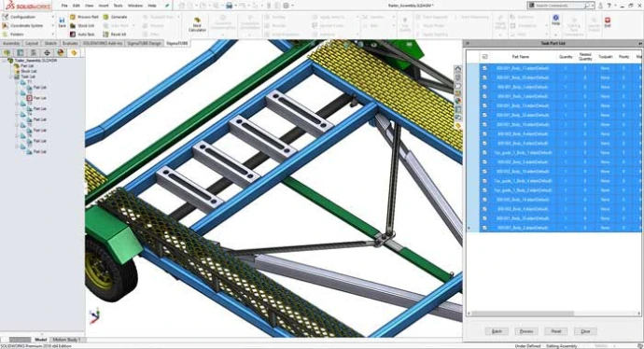Image resolution: width=644 pixels, height=349 pixels.
Task: Switch to the SigmaTUBE Design tab
Action: click(144, 43)
